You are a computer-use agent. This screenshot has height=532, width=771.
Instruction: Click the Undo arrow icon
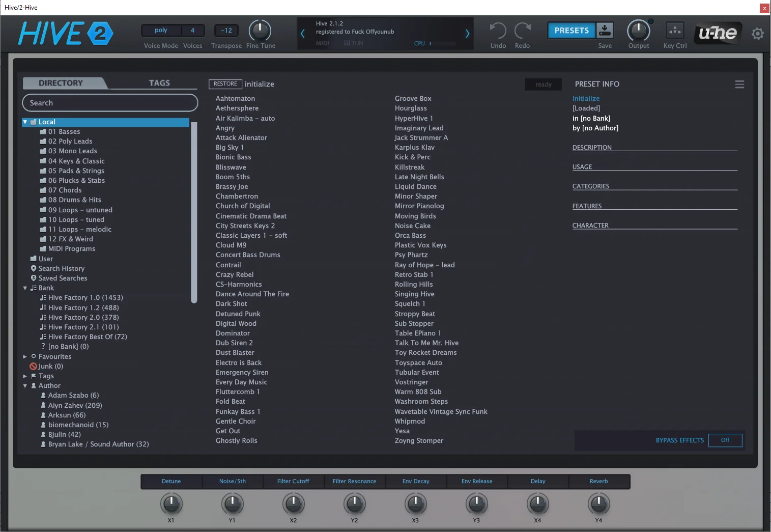pyautogui.click(x=498, y=31)
